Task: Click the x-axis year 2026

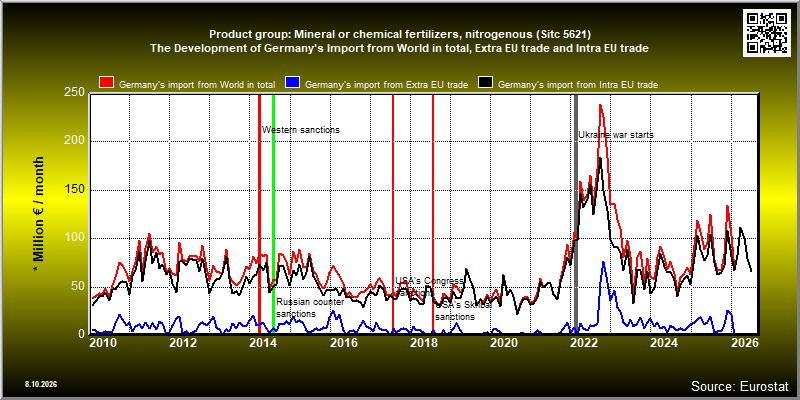Action: 744,342
